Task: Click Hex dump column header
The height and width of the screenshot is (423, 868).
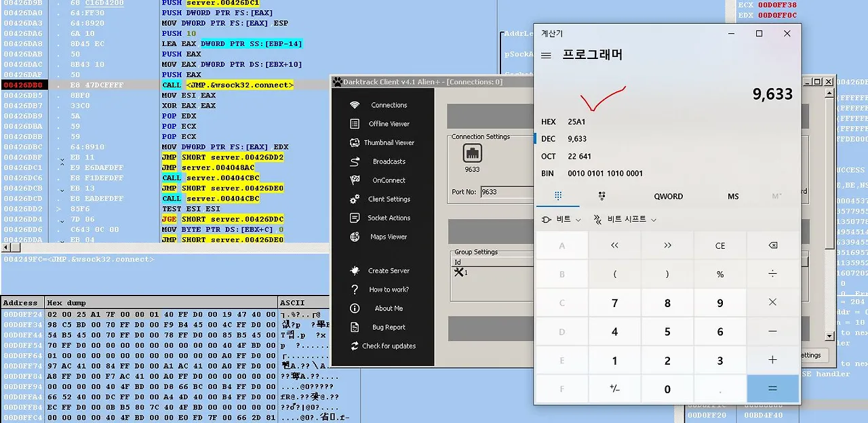Action: tap(161, 303)
